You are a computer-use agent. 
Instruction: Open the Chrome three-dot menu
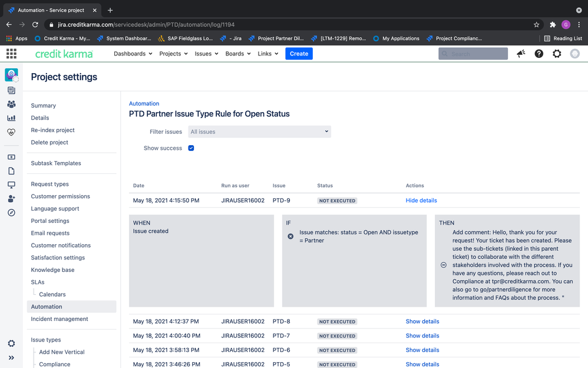point(579,24)
